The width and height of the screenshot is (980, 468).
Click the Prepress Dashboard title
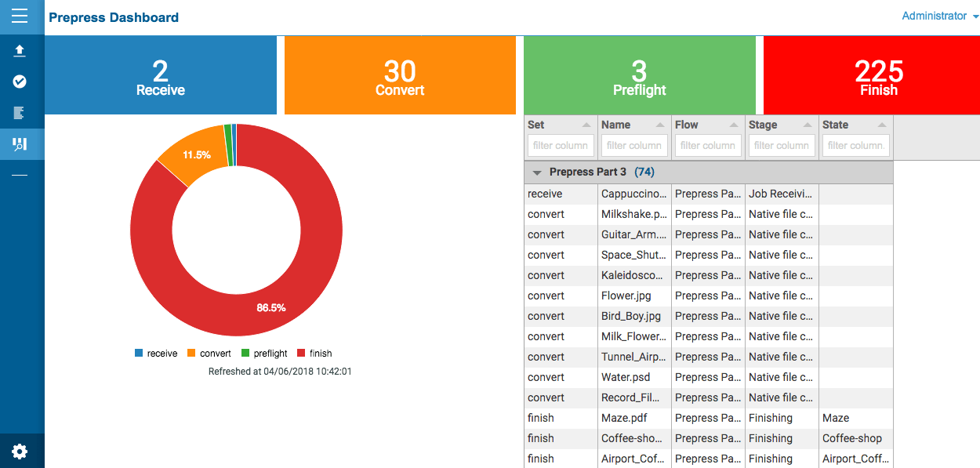click(x=114, y=17)
